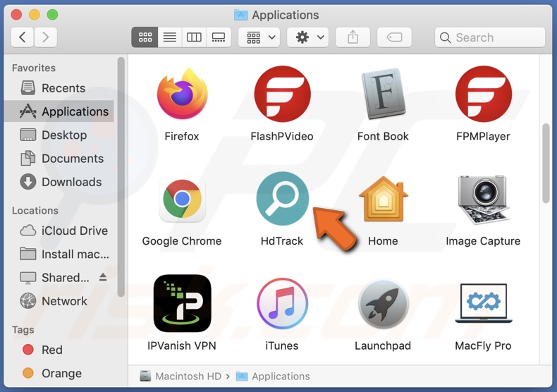The image size is (557, 392).
Task: Click the Firefox name label
Action: click(182, 136)
